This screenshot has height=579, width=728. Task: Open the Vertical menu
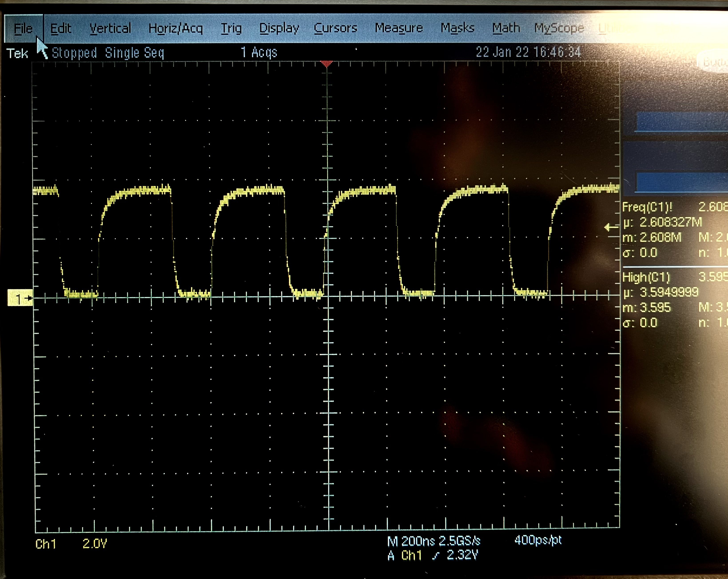pyautogui.click(x=110, y=29)
